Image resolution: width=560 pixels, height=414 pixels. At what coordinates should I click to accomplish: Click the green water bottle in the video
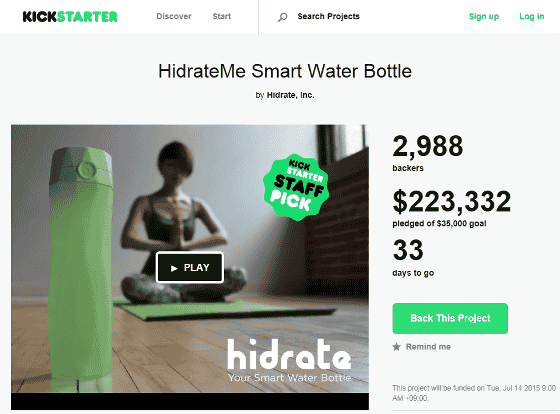pos(81,270)
